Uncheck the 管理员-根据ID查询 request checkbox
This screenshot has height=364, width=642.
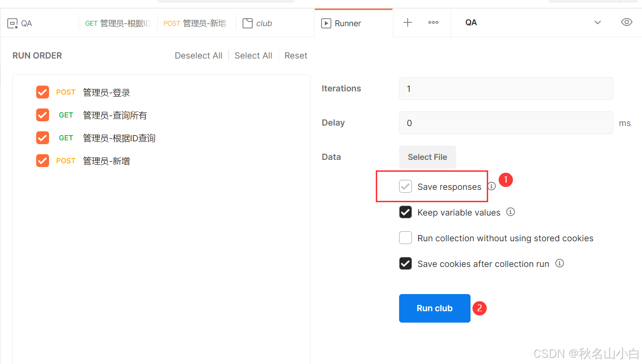43,138
